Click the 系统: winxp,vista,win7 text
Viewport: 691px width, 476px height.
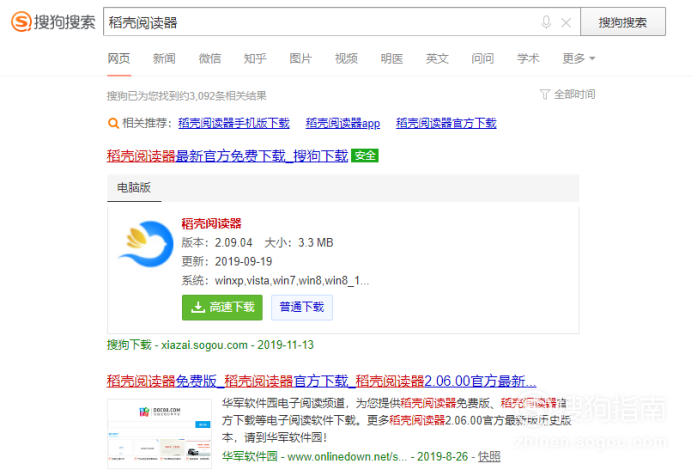[275, 281]
